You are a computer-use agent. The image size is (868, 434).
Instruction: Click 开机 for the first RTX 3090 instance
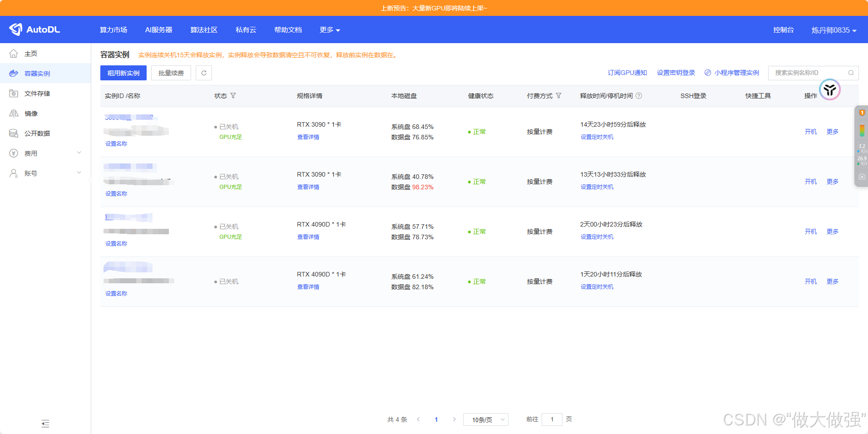click(810, 132)
